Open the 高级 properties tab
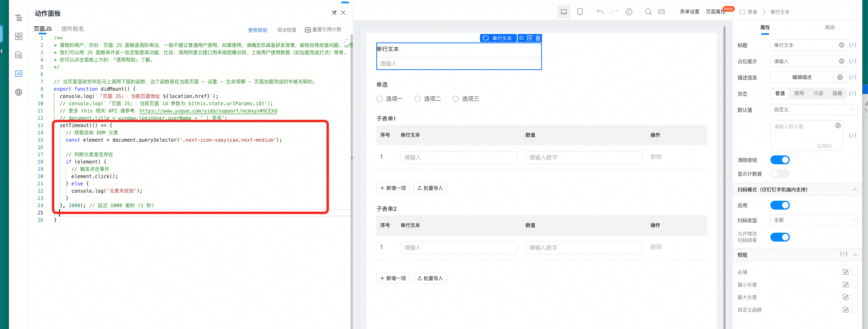This screenshot has height=329, width=868. click(830, 28)
